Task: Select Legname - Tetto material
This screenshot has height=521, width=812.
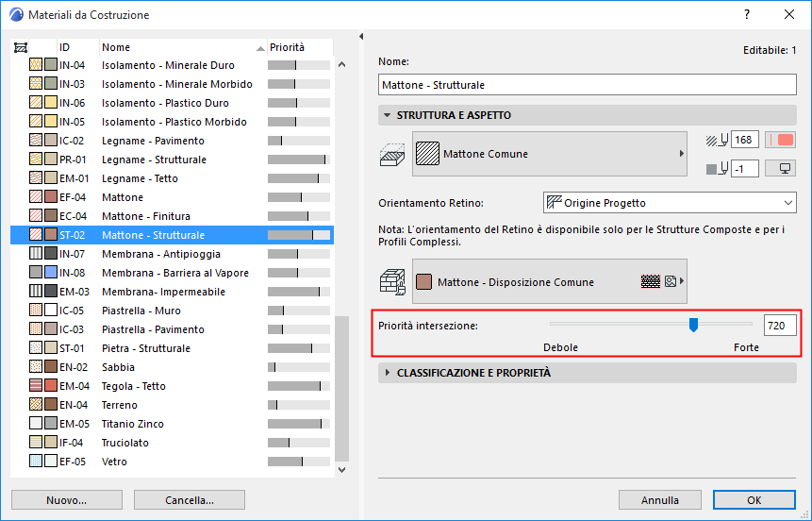Action: click(x=172, y=178)
